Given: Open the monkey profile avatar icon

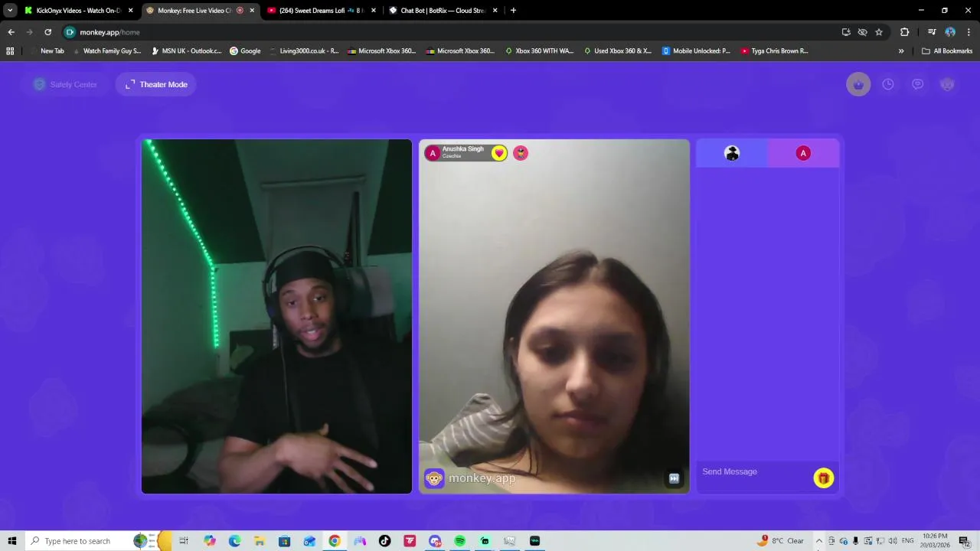Looking at the screenshot, I should point(947,84).
